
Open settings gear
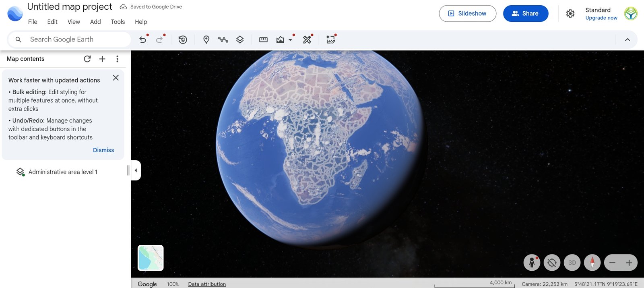tap(570, 14)
